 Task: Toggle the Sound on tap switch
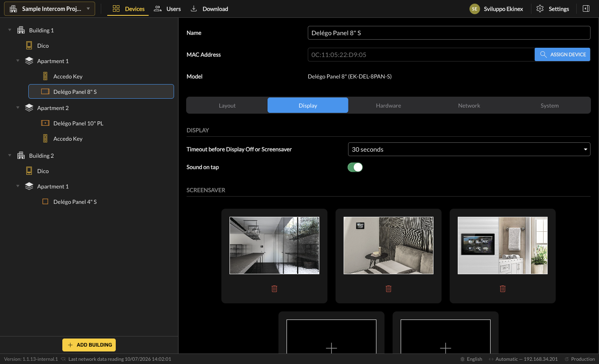click(355, 167)
